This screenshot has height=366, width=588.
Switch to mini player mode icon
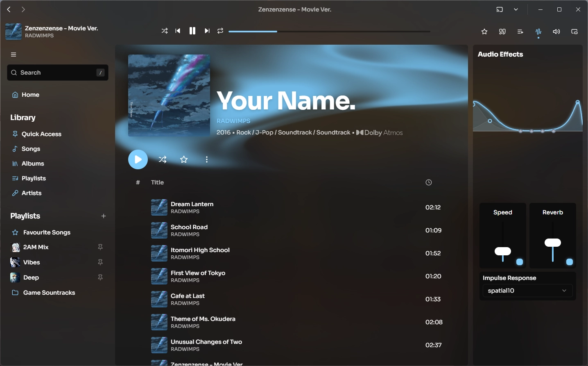coord(574,32)
